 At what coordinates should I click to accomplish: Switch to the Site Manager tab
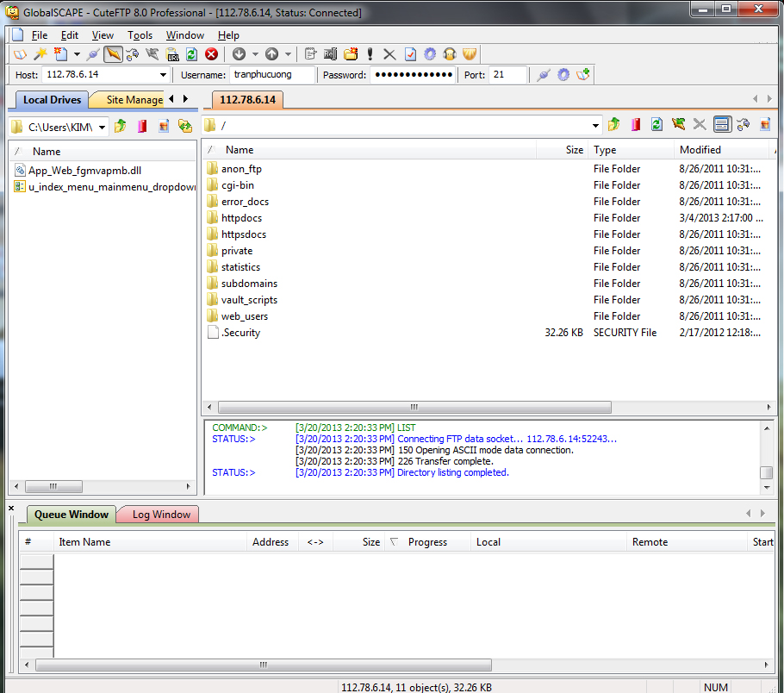[130, 100]
